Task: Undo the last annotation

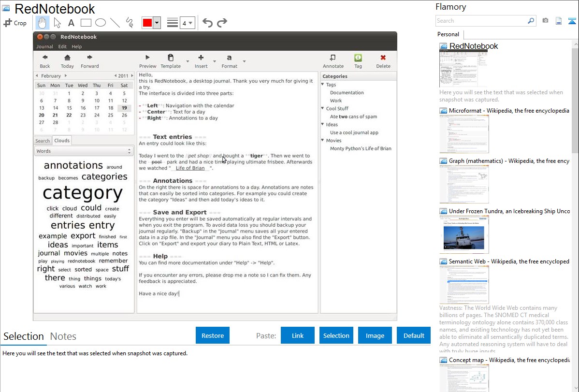Action: tap(207, 23)
